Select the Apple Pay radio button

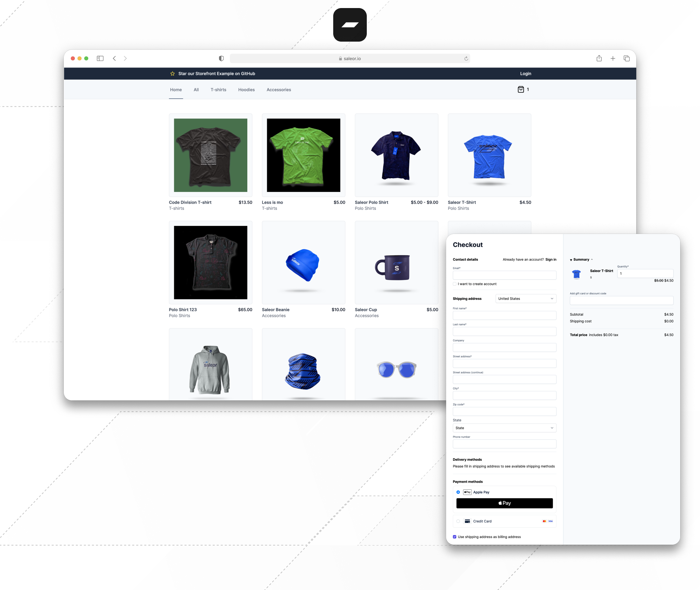(458, 492)
